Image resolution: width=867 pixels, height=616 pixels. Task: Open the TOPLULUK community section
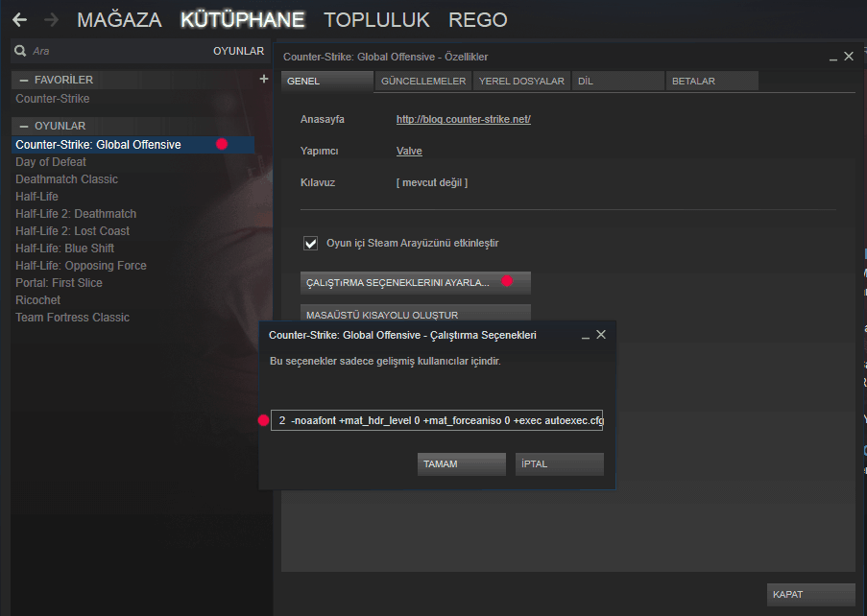click(376, 20)
